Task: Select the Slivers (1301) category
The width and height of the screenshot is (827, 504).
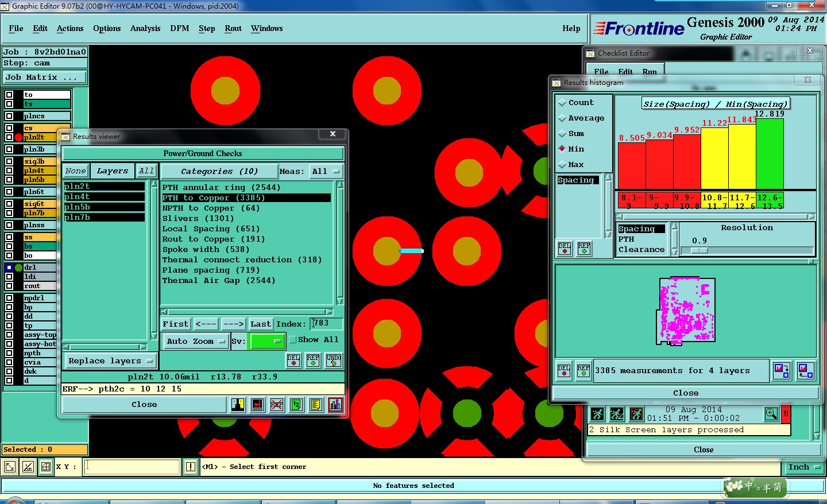Action: pos(198,219)
